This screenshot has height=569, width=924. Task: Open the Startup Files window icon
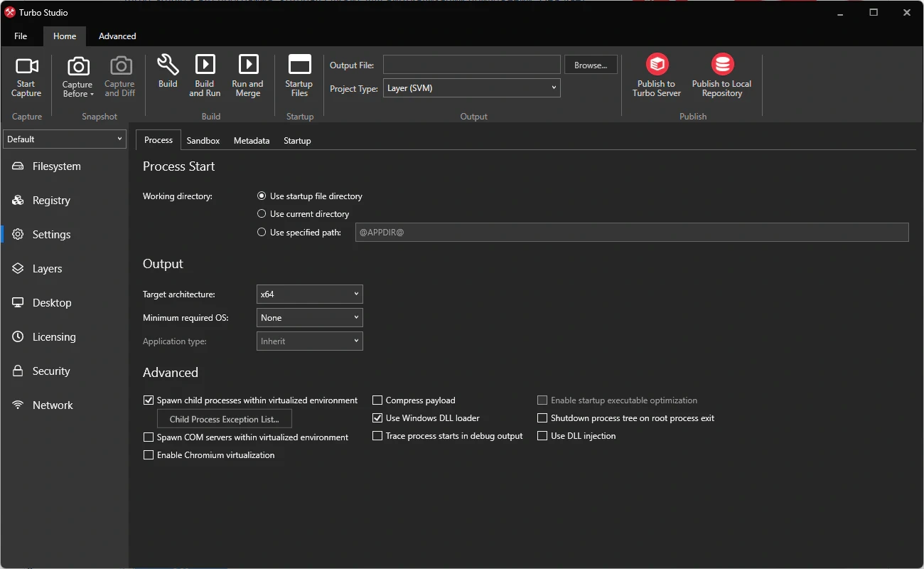point(299,65)
